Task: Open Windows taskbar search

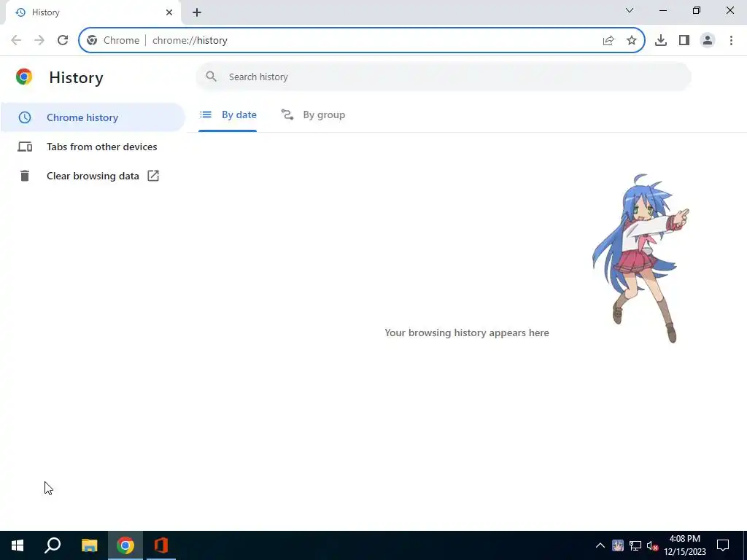Action: click(53, 545)
